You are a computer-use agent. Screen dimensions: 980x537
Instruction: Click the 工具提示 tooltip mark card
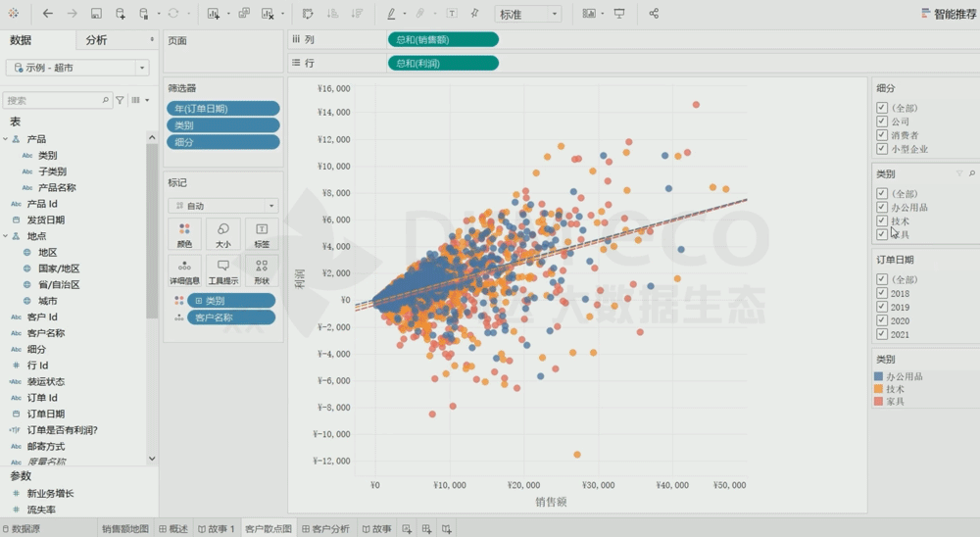[x=222, y=270]
